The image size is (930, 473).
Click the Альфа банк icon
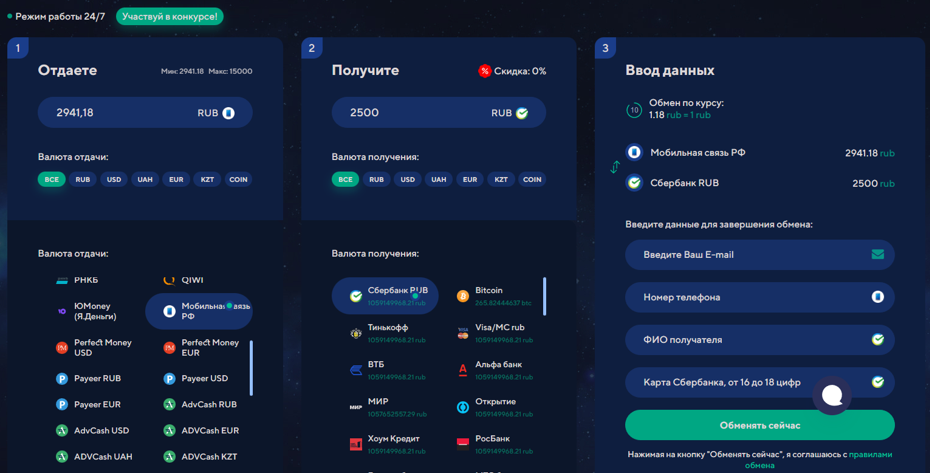(x=463, y=370)
